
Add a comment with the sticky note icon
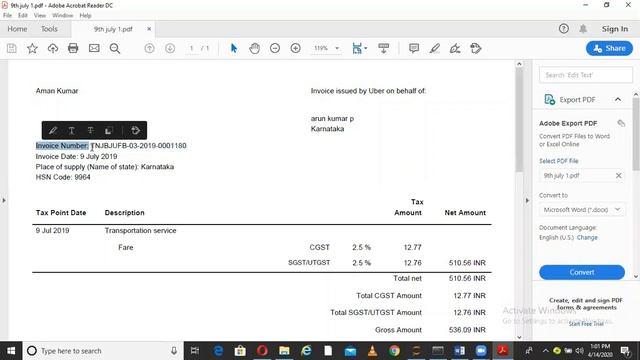[x=414, y=49]
